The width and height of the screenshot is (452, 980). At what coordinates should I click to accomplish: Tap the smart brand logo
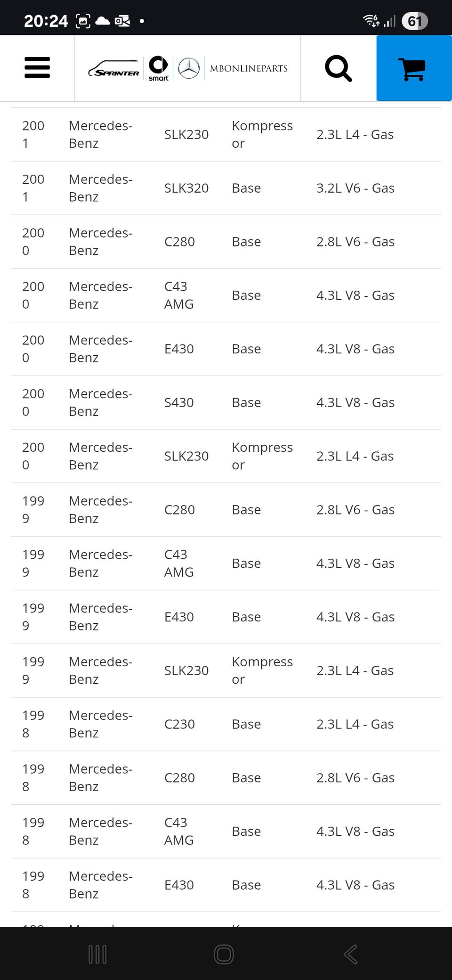click(x=158, y=69)
